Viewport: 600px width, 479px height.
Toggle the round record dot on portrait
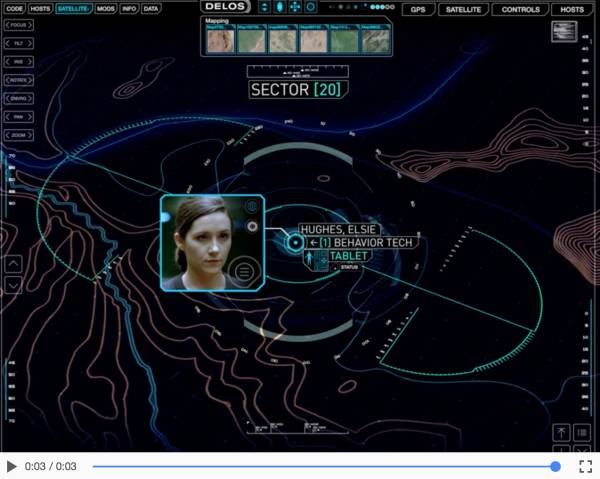click(x=252, y=227)
